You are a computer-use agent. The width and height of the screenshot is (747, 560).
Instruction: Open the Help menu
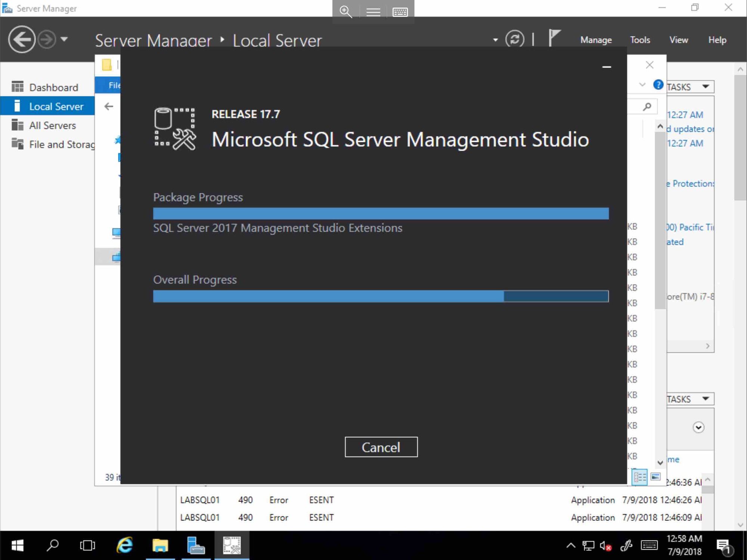717,40
